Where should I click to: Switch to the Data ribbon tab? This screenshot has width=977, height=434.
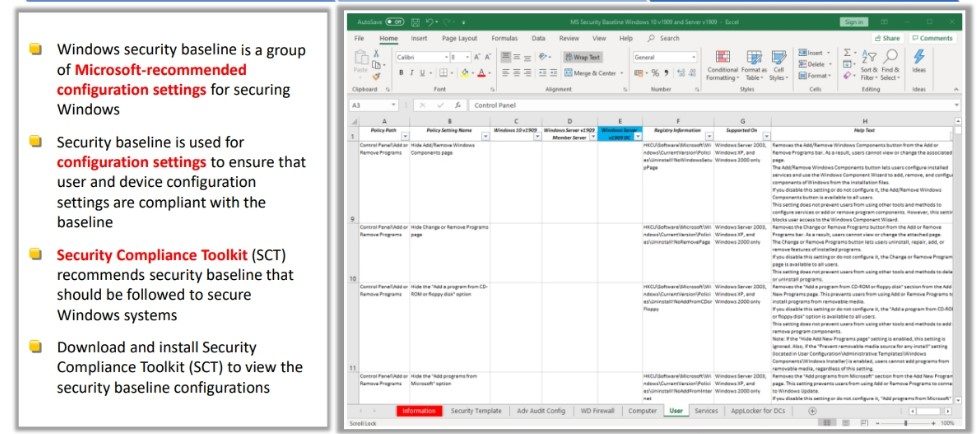[538, 38]
